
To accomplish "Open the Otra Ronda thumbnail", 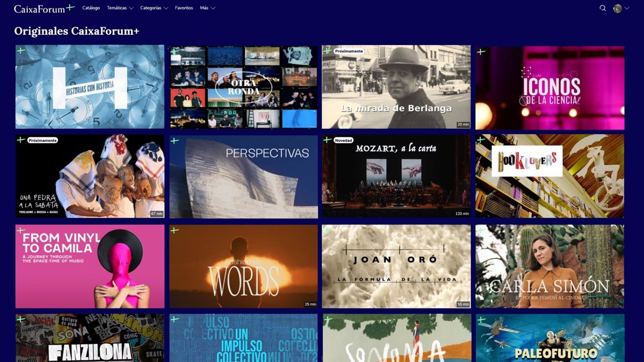I will (x=244, y=87).
